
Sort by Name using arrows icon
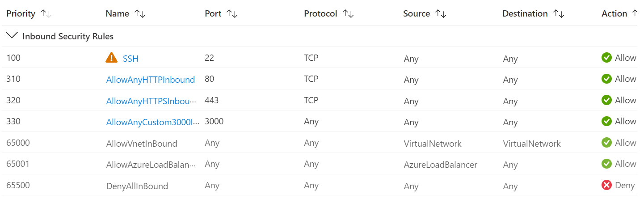pyautogui.click(x=140, y=14)
